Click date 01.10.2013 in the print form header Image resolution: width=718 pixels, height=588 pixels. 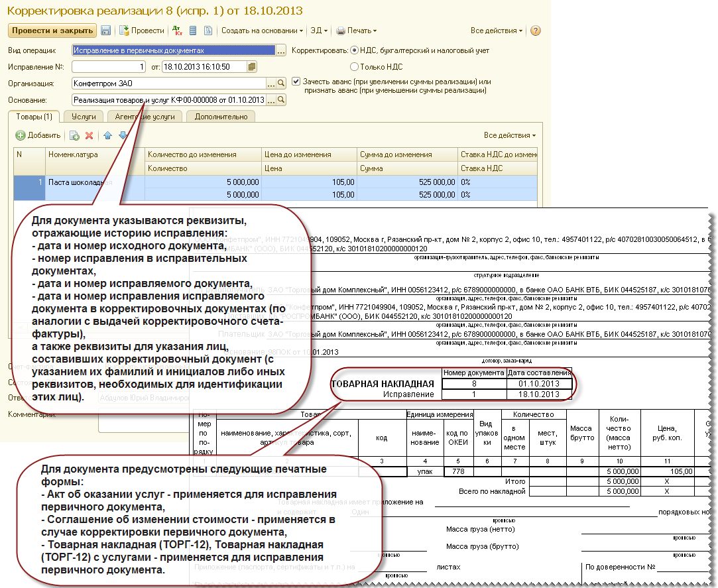click(539, 384)
